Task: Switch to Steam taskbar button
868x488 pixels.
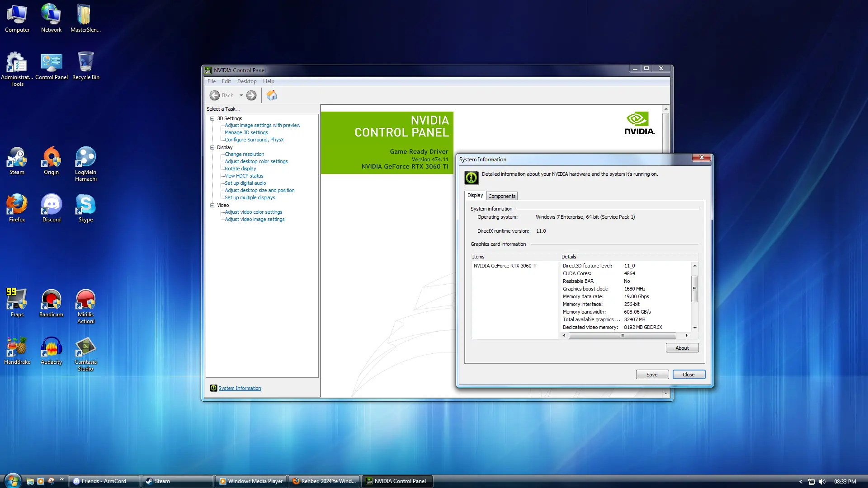Action: pyautogui.click(x=178, y=481)
